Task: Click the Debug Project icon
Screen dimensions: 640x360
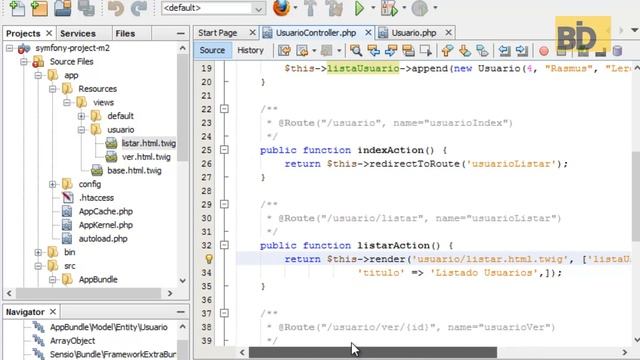Action: click(389, 8)
